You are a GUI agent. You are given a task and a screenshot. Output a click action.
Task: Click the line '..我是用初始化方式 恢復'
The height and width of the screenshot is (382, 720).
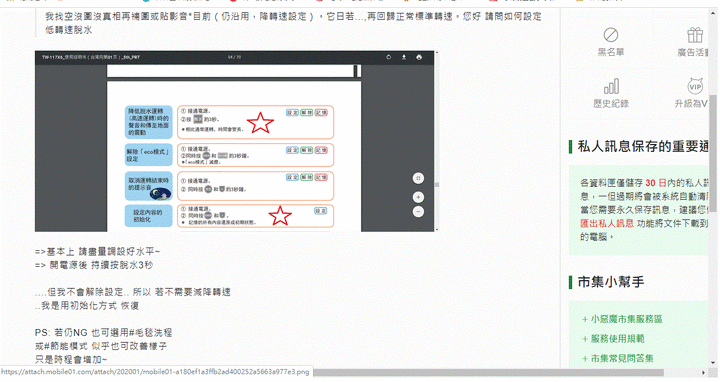click(x=87, y=305)
